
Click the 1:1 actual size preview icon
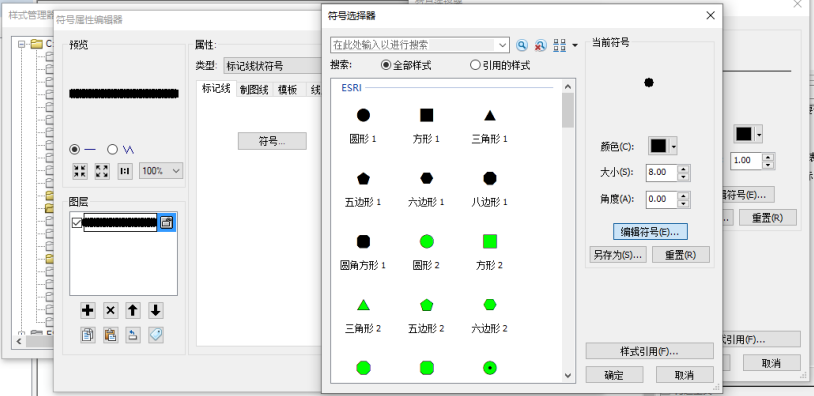[125, 171]
